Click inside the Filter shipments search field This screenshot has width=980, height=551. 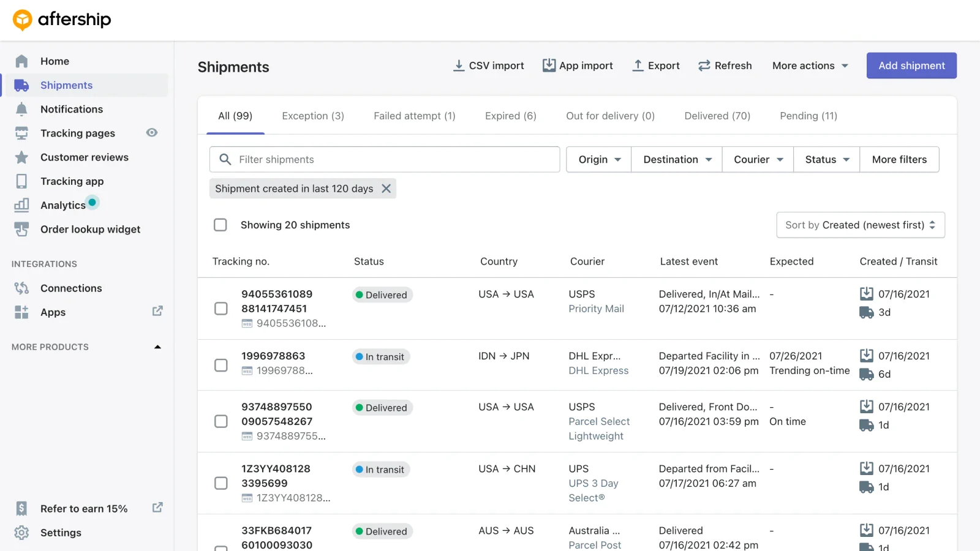[385, 159]
